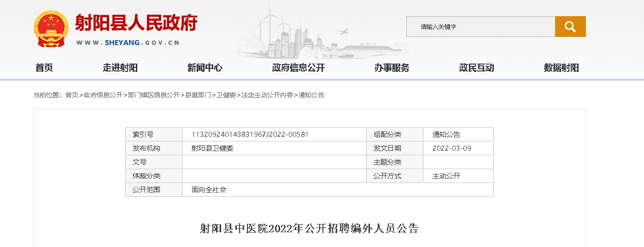This screenshot has height=247, width=644.
Task: Click 县直部门 breadcrumb link
Action: pos(198,95)
